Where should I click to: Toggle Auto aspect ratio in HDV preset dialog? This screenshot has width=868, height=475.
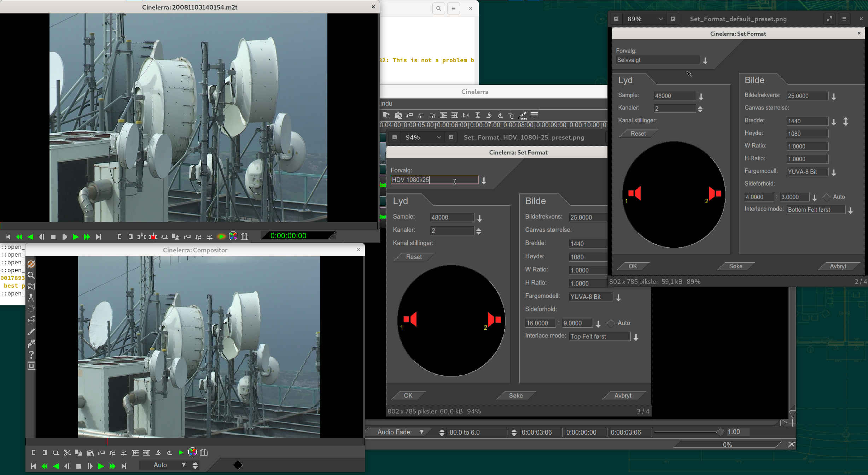(611, 323)
